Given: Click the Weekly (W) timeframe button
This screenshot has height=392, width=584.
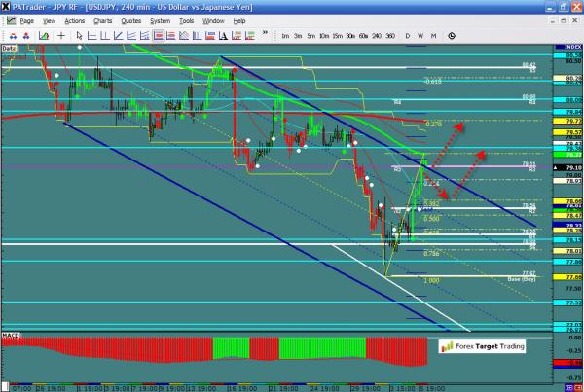Looking at the screenshot, I should (x=420, y=35).
